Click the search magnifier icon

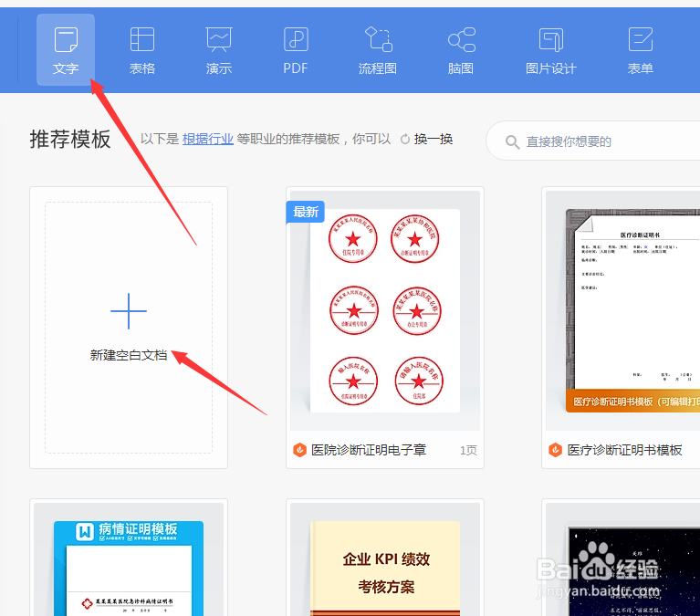pyautogui.click(x=512, y=142)
